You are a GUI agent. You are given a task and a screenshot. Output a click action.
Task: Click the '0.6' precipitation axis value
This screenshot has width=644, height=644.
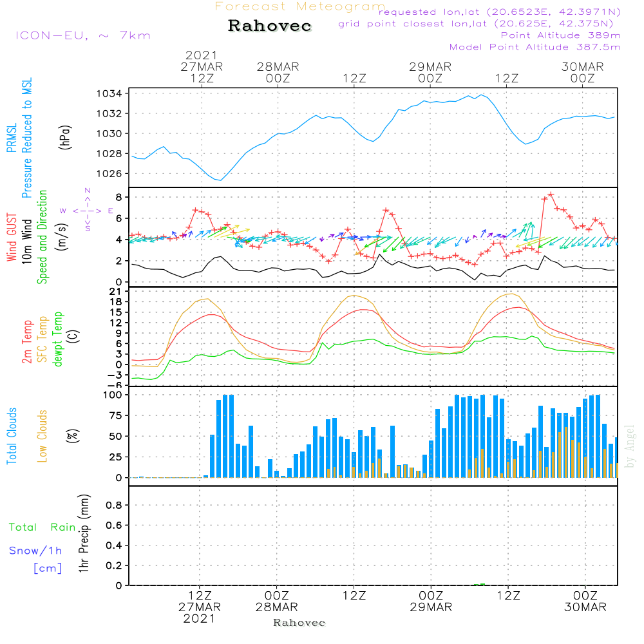pos(114,526)
